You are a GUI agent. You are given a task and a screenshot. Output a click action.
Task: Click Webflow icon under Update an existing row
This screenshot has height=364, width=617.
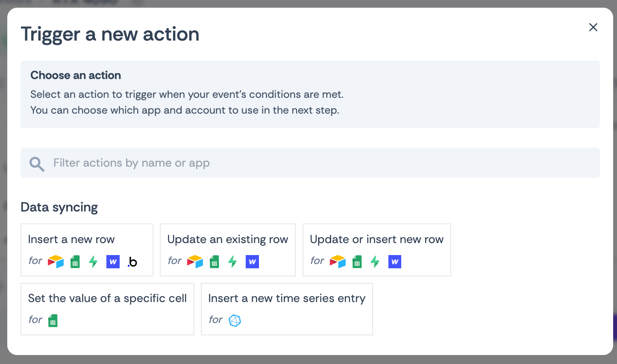pos(252,261)
